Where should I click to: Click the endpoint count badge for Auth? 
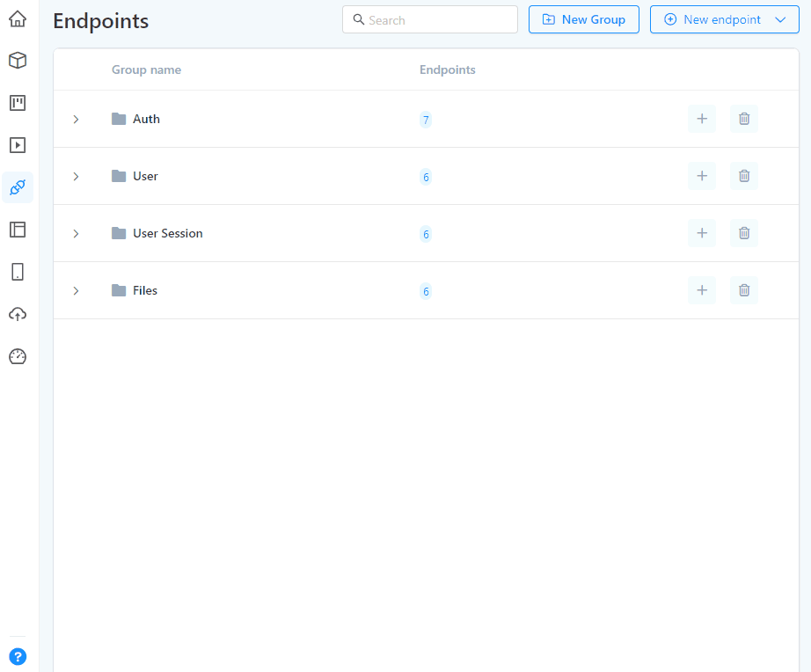(x=426, y=119)
